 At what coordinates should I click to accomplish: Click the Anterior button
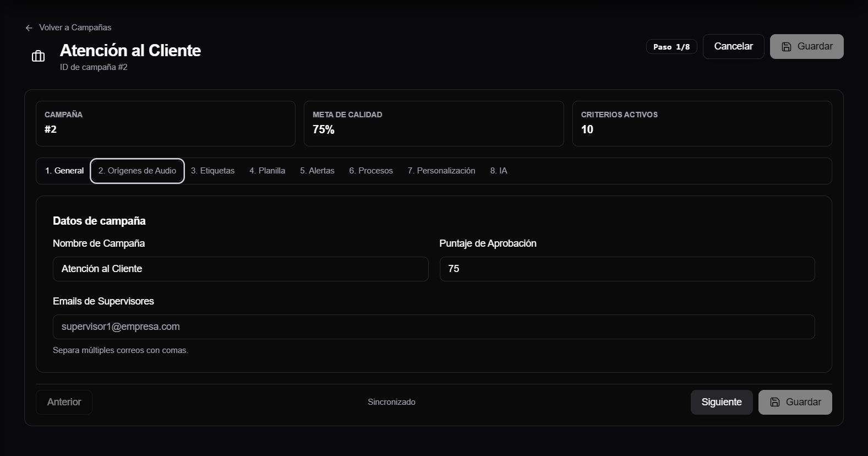[x=64, y=403]
